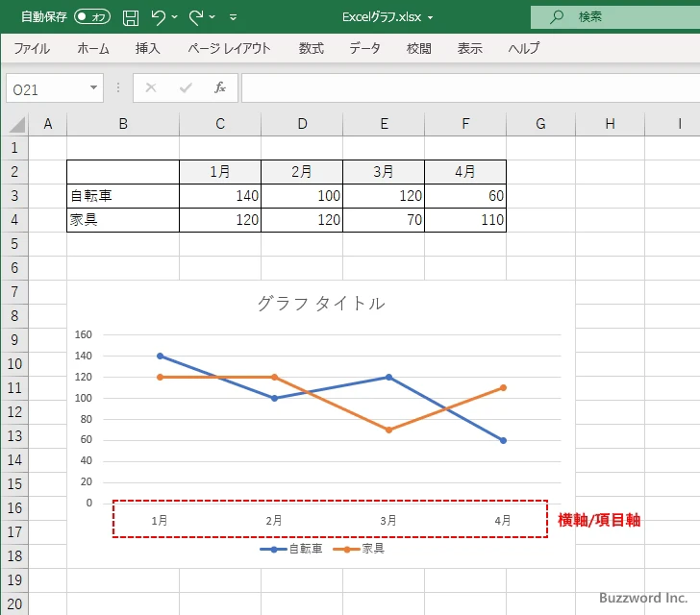
Task: Open the ヘルプ tab
Action: pos(524,48)
